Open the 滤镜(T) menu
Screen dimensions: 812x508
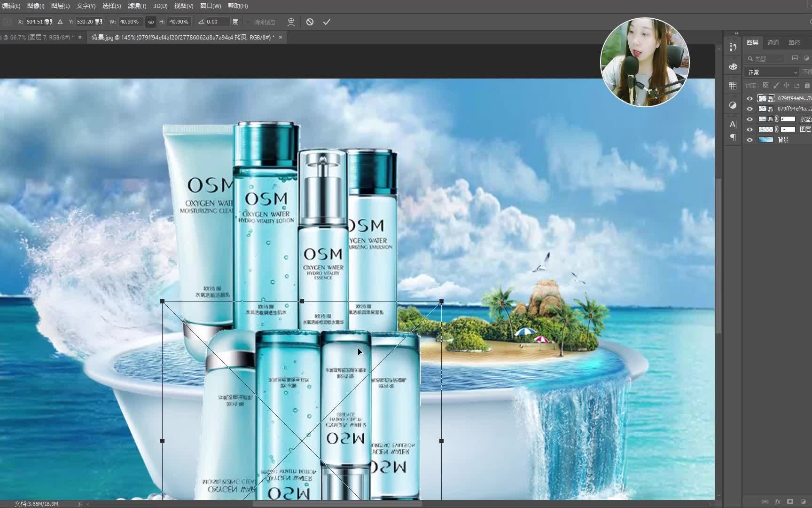[x=137, y=6]
